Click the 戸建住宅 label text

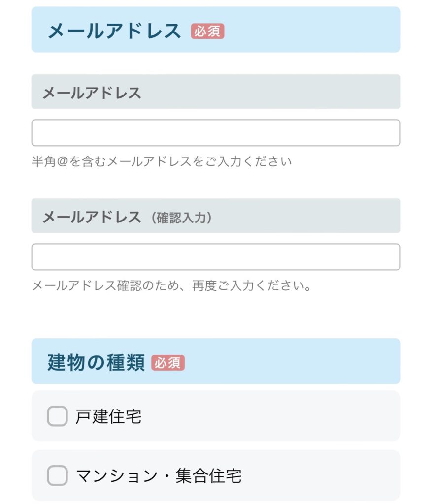[x=108, y=416]
